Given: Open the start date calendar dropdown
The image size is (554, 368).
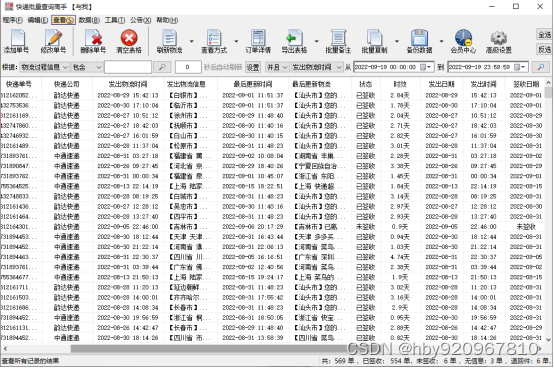Looking at the screenshot, I should (x=426, y=67).
